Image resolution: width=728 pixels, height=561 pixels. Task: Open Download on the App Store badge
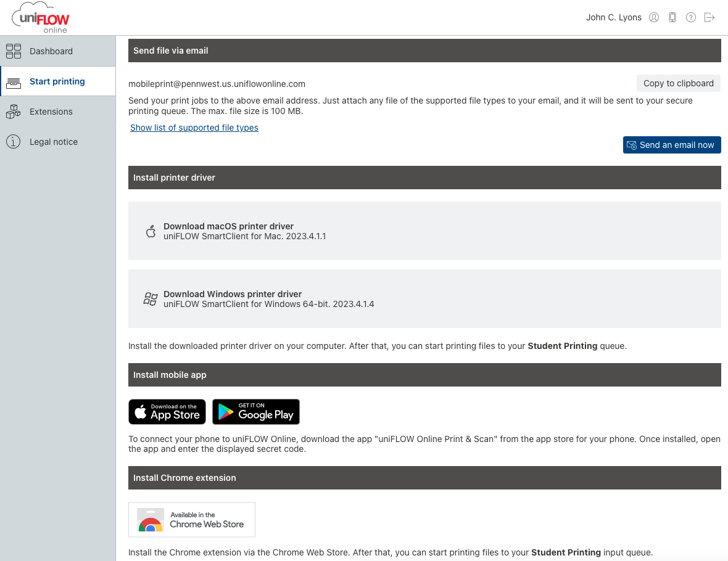[x=167, y=412]
